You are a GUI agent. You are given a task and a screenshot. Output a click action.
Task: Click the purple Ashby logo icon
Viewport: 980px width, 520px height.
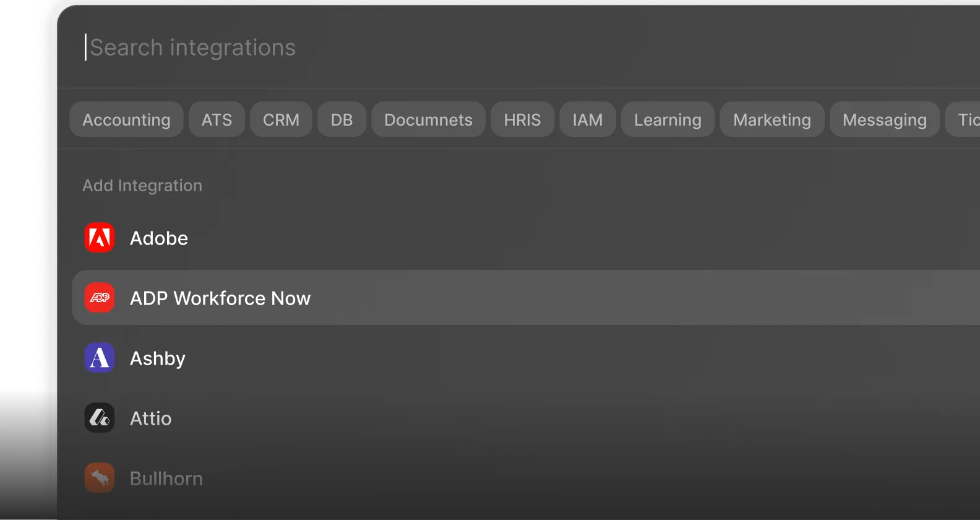point(100,358)
